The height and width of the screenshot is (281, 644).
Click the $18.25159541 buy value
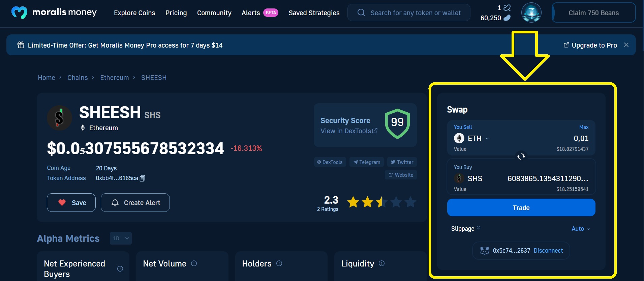tap(572, 189)
